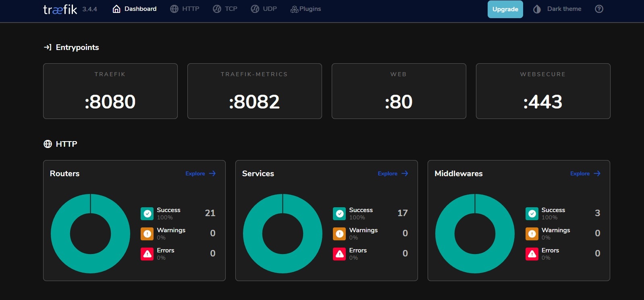This screenshot has width=644, height=300.
Task: Go to the UDP section
Action: [x=264, y=9]
